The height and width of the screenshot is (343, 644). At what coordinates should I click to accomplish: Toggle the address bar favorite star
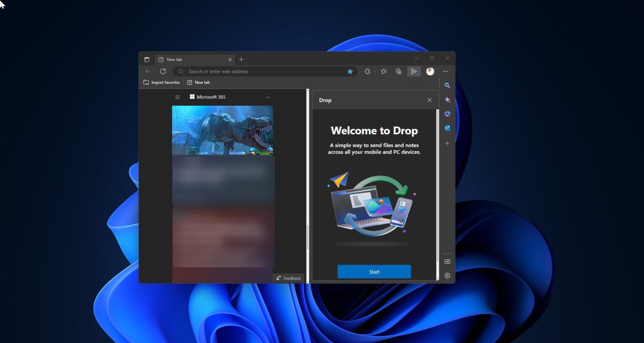[x=350, y=71]
